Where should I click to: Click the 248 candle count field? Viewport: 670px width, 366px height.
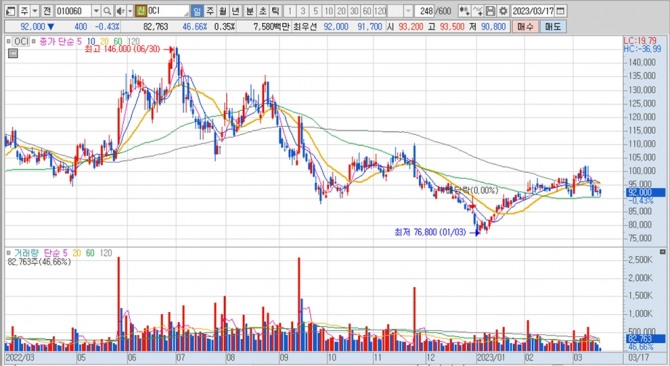[x=426, y=11]
